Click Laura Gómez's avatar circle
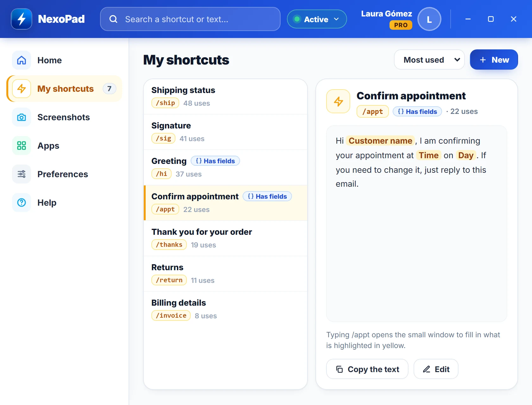 [x=429, y=19]
